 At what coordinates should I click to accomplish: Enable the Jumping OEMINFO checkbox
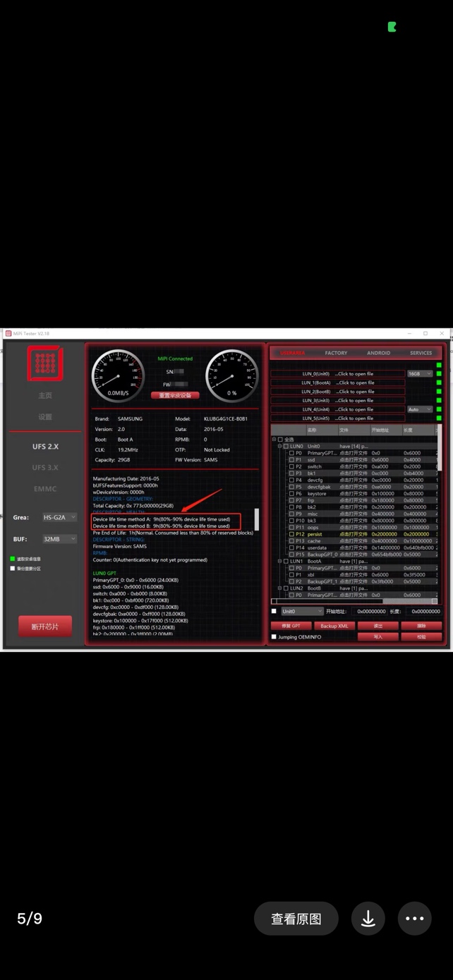274,637
